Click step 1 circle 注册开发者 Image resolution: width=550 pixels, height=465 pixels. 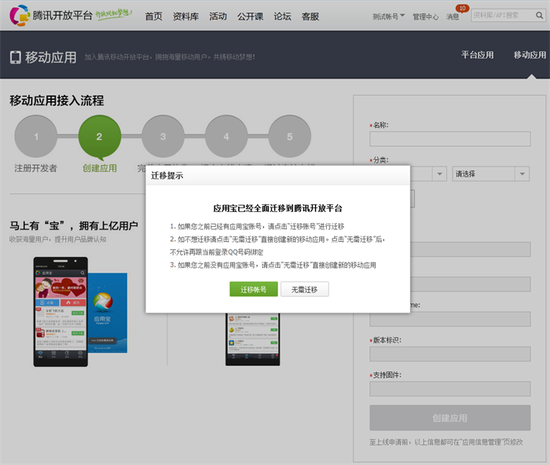(36, 136)
